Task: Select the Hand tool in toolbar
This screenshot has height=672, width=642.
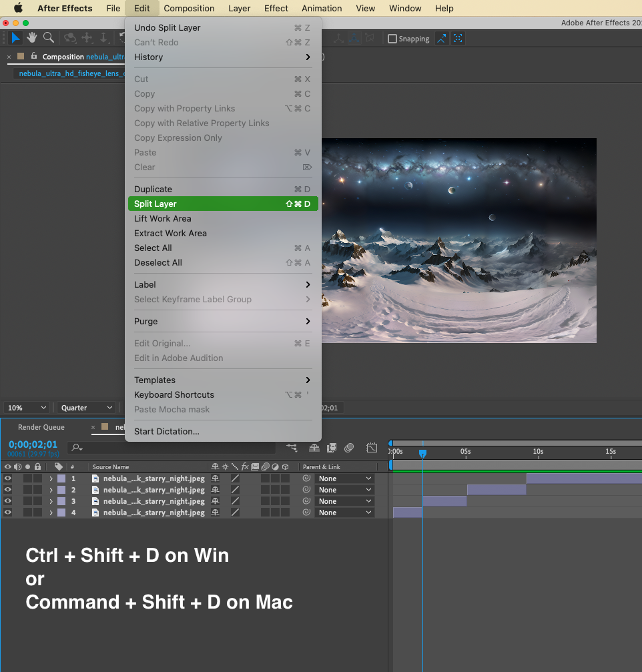Action: pos(32,38)
